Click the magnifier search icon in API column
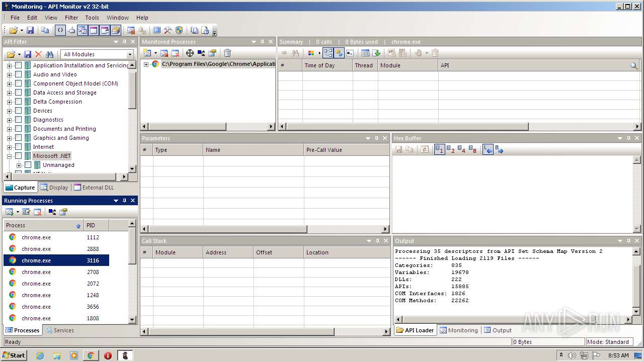This screenshot has width=644, height=362. point(634,65)
